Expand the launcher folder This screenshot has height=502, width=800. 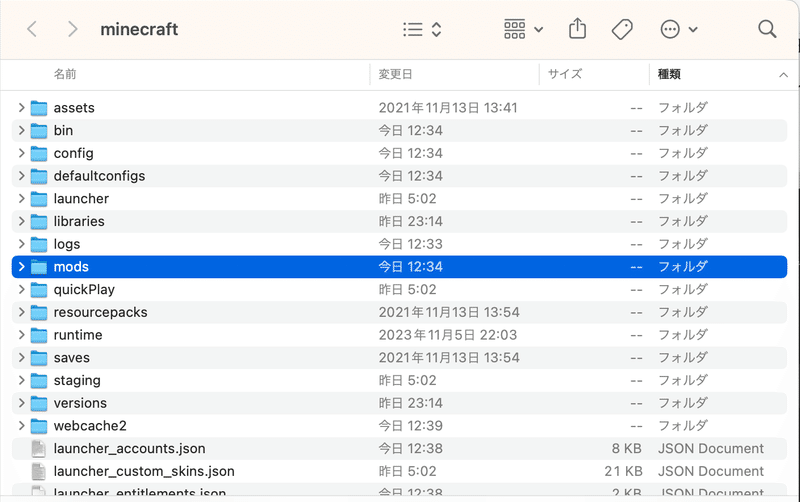[x=21, y=198]
